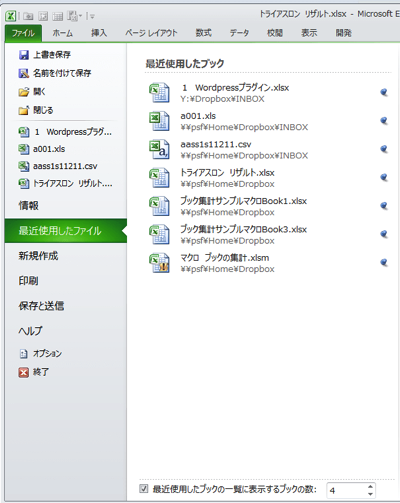Pin マクロ ブックの集計.xlsm to the list
400x503 pixels.
tap(384, 262)
